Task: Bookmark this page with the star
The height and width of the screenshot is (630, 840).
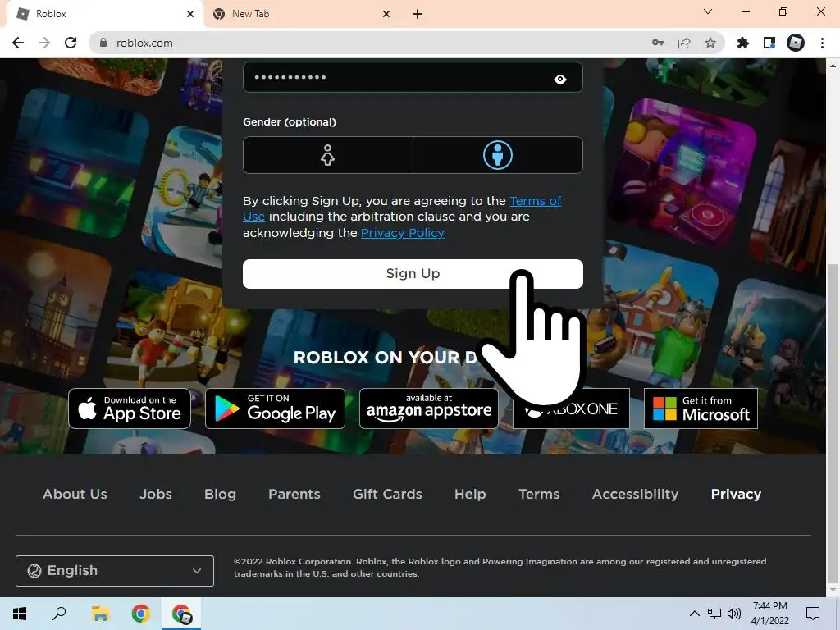Action: point(710,43)
